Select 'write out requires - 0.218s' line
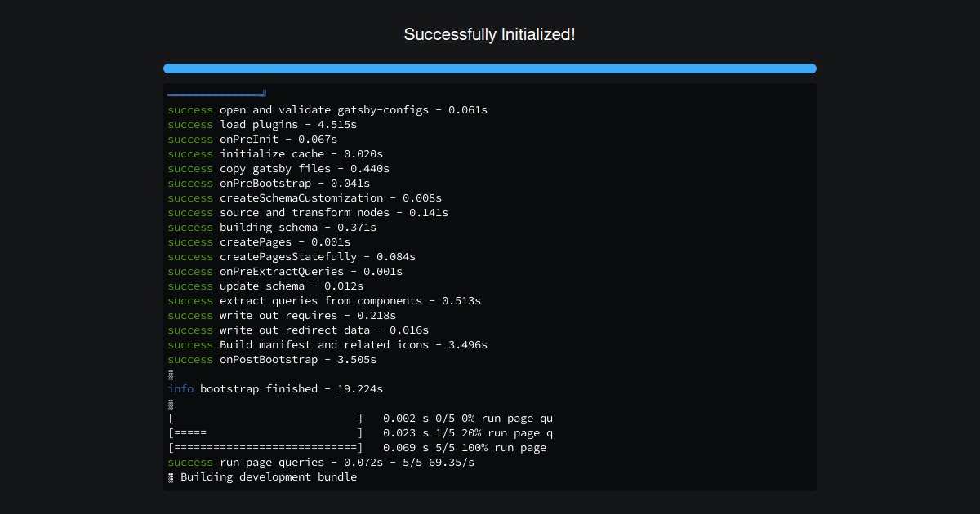Image resolution: width=980 pixels, height=514 pixels. 282,315
